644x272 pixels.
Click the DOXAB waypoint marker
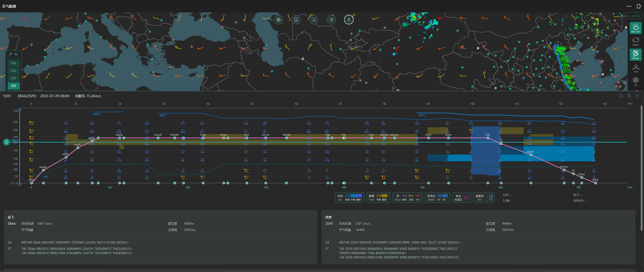[175, 138]
